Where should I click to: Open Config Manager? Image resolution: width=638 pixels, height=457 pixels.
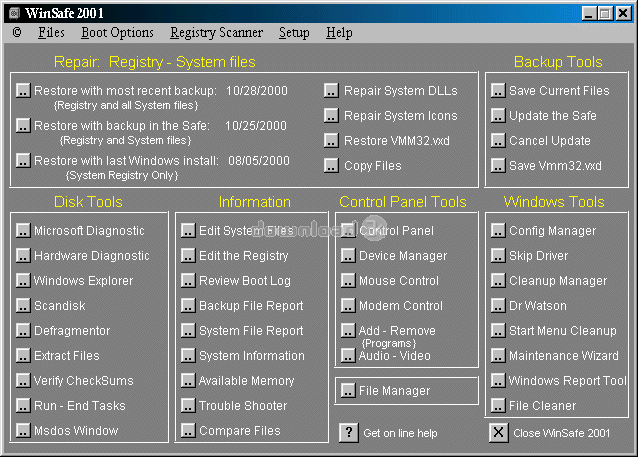click(498, 230)
